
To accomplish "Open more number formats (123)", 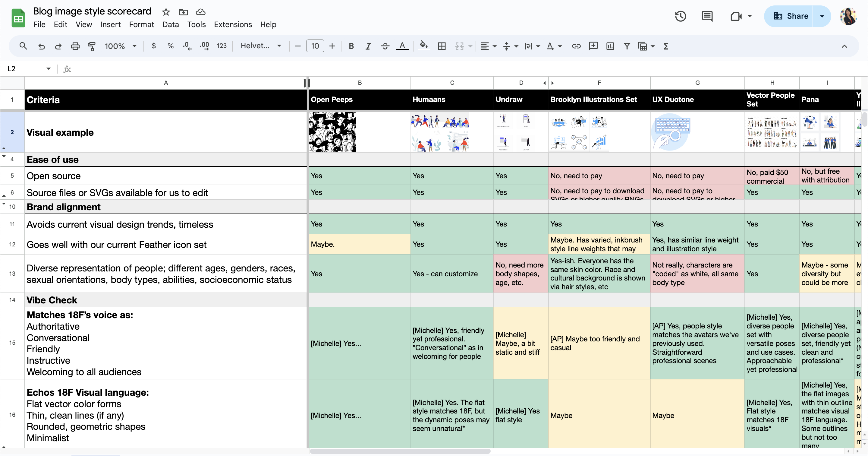I will pyautogui.click(x=222, y=46).
